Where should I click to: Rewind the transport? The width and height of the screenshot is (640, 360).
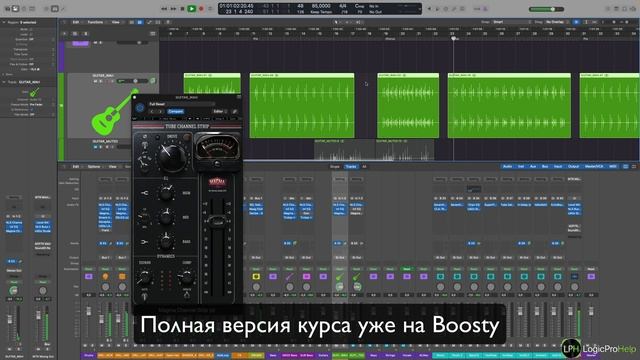coord(164,9)
